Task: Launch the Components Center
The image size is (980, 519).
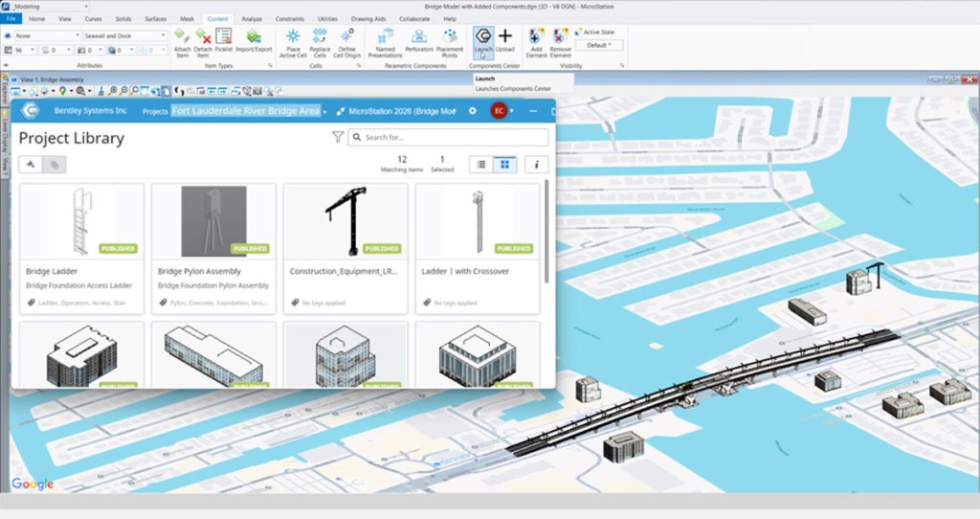Action: point(482,36)
